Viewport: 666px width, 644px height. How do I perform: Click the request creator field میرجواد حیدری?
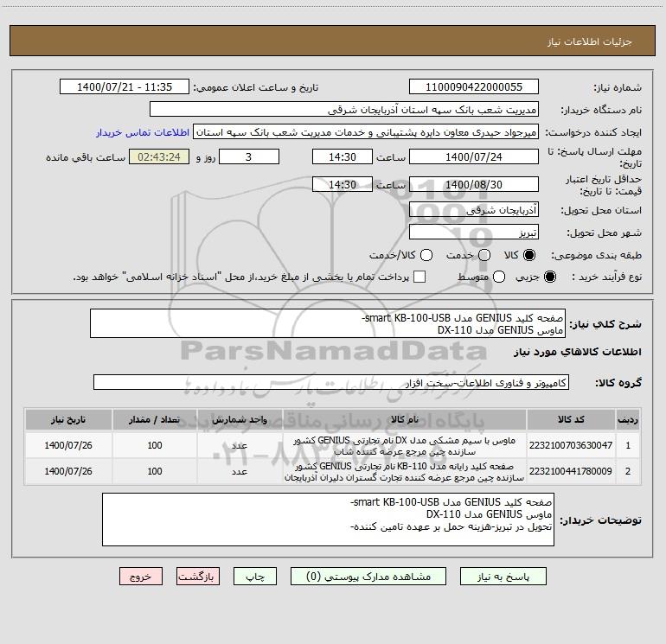(366, 132)
